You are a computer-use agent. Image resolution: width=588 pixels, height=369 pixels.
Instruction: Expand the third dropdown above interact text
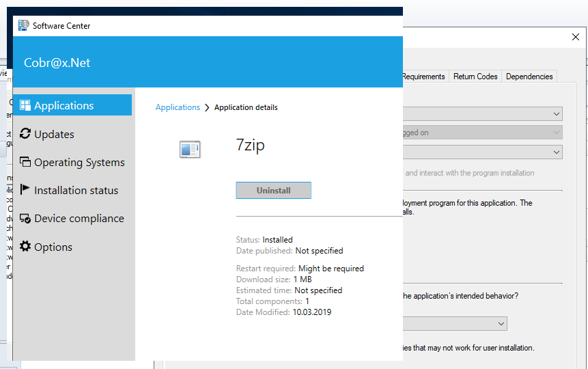coord(557,152)
